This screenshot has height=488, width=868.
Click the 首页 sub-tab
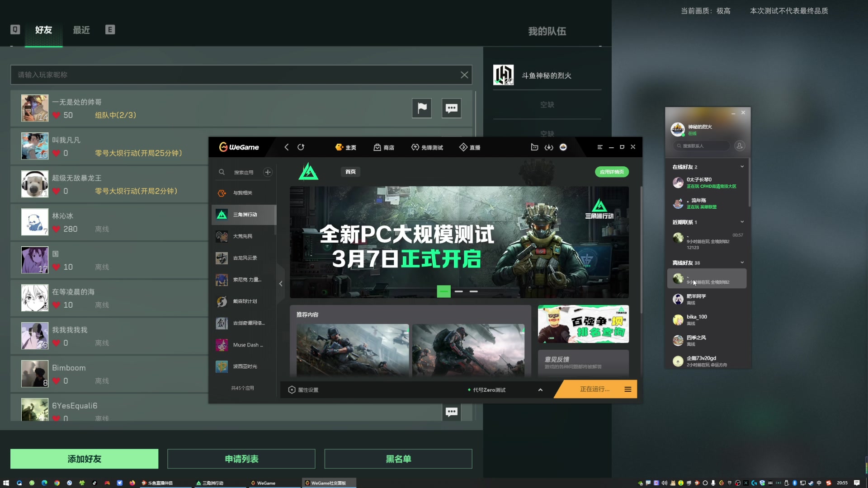click(x=350, y=172)
